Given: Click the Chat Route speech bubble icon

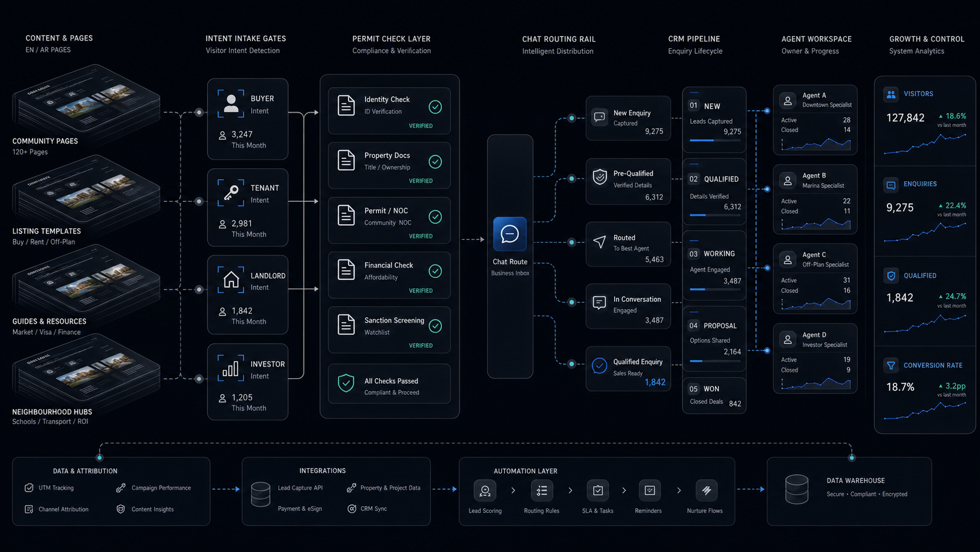Looking at the screenshot, I should click(509, 234).
